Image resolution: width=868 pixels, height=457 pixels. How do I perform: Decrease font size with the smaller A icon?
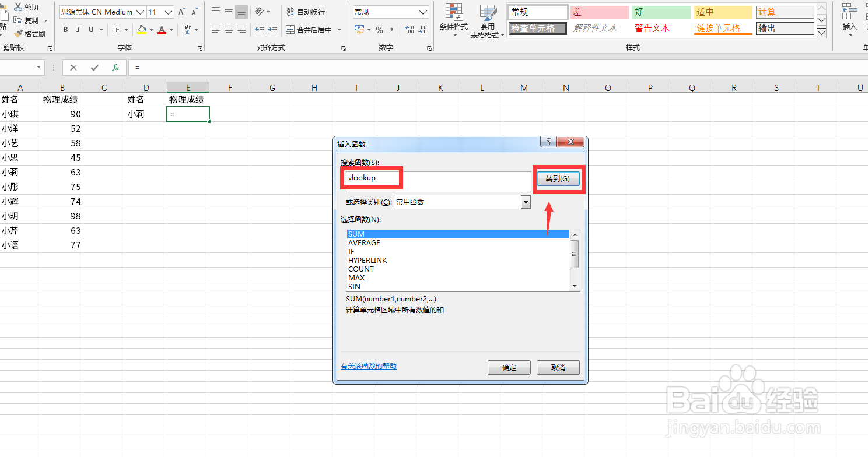coord(194,12)
